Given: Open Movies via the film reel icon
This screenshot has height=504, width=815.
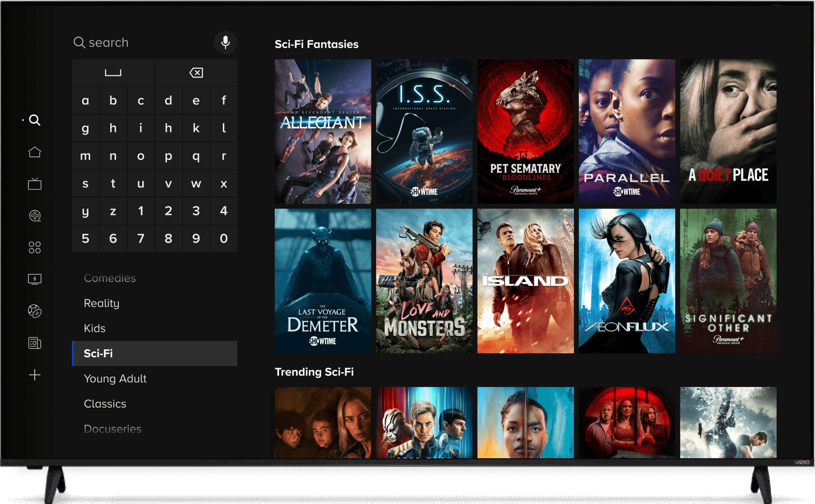Looking at the screenshot, I should point(34,216).
